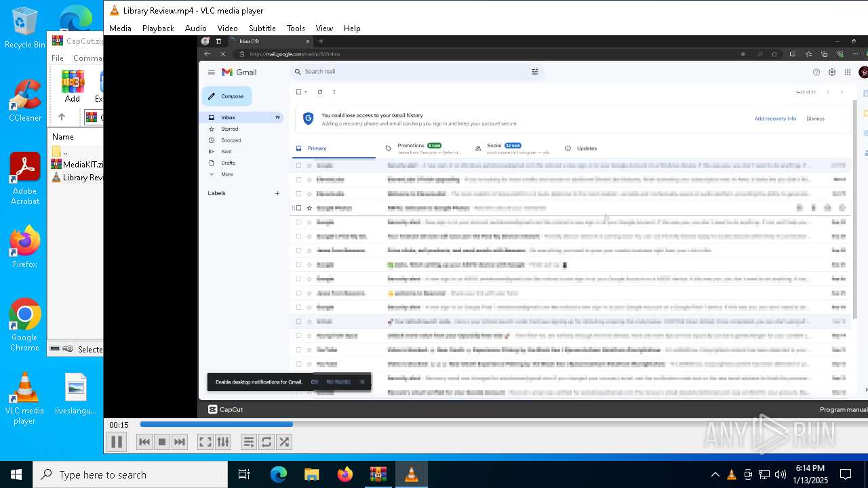This screenshot has height=488, width=868.
Task: Open Firefox from taskbar
Action: [x=344, y=474]
